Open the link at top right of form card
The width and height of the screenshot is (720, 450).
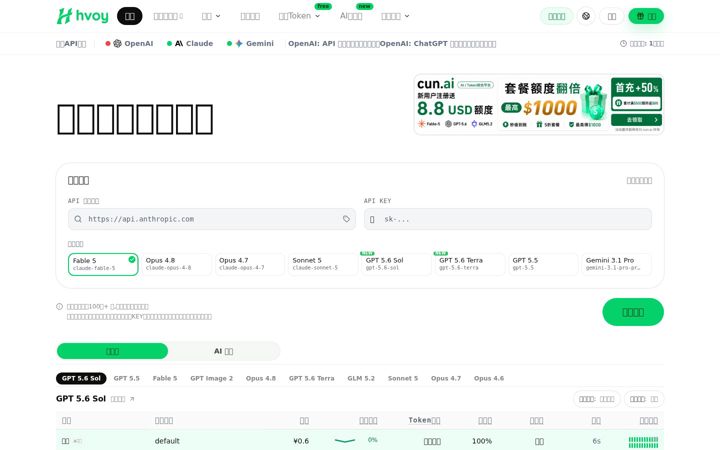tap(639, 181)
